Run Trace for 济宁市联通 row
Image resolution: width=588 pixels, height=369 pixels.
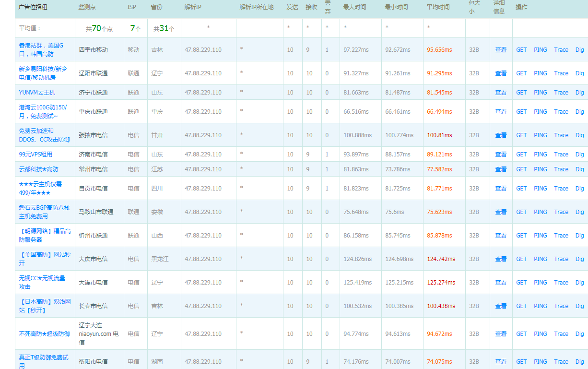(x=561, y=93)
